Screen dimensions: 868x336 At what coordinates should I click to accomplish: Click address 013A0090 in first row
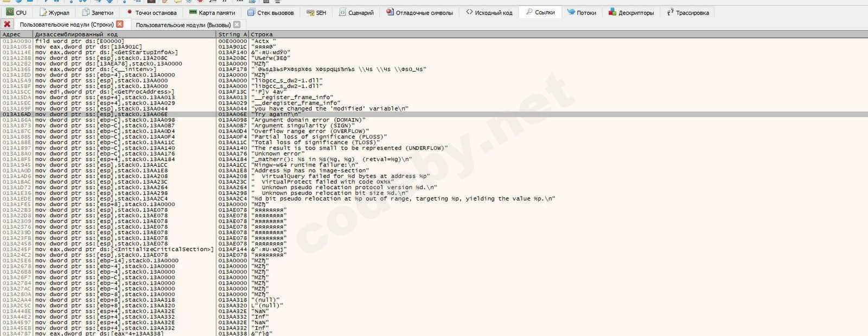pyautogui.click(x=17, y=41)
